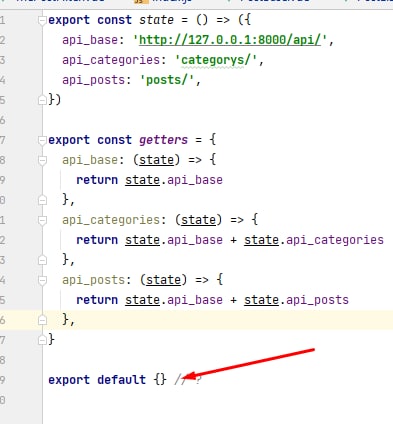Image resolution: width=393 pixels, height=424 pixels.
Task: Click the 'return' keyword in the api_base getter
Action: (97, 180)
